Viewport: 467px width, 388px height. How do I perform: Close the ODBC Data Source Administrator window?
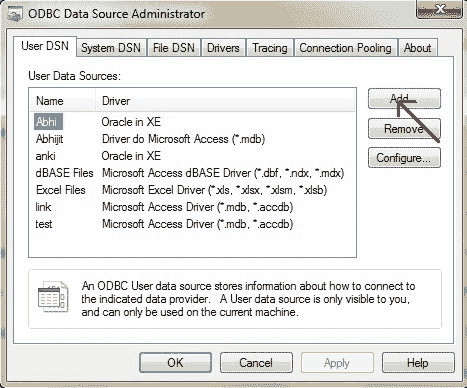(439, 9)
